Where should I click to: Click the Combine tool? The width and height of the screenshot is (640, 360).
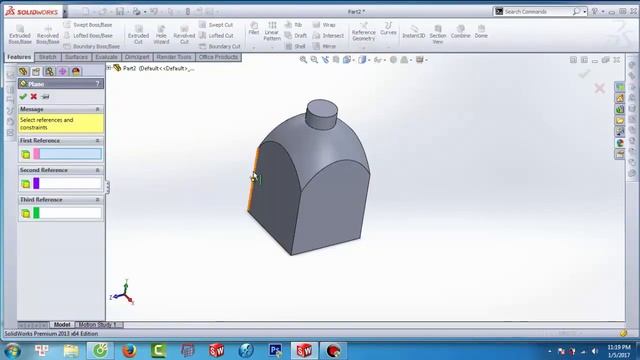[x=460, y=31]
